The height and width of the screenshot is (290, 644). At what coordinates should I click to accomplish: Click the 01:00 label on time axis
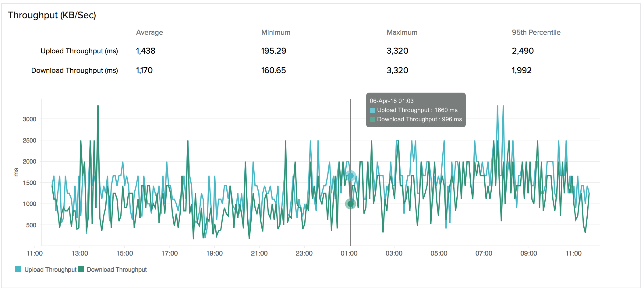pos(349,253)
